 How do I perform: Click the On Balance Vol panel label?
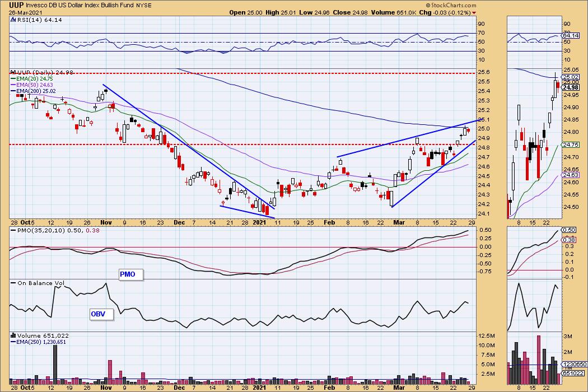[40, 283]
